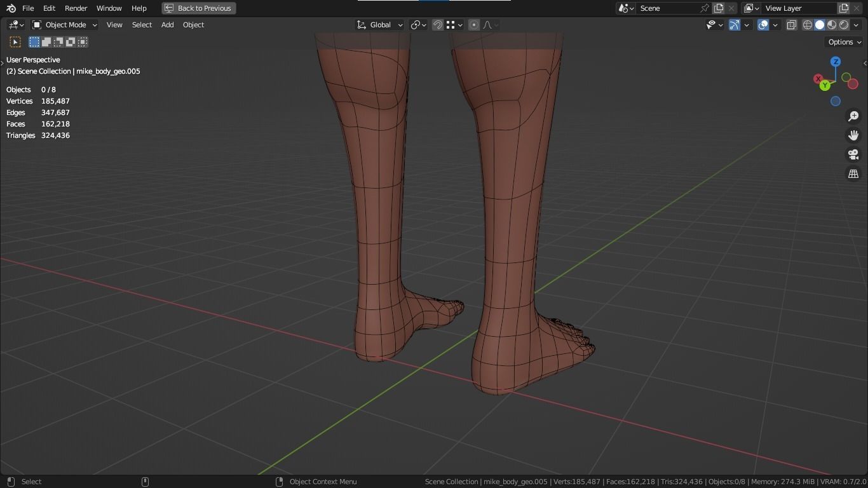Switch to Wireframe viewport shading

tap(808, 25)
